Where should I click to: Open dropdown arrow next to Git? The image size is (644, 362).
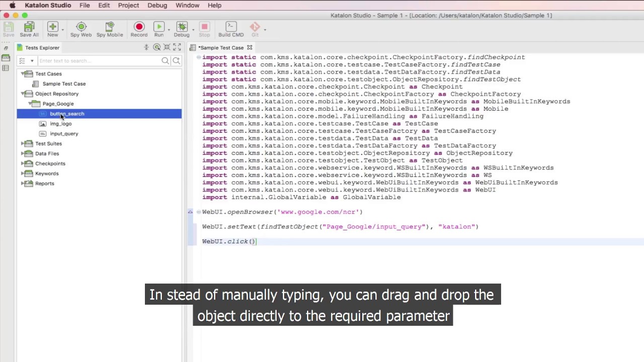[x=265, y=29]
